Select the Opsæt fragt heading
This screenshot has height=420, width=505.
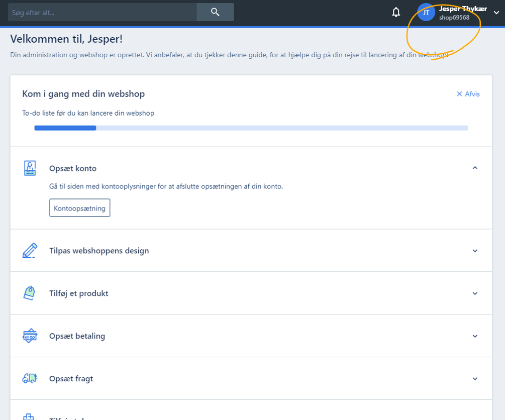(71, 379)
